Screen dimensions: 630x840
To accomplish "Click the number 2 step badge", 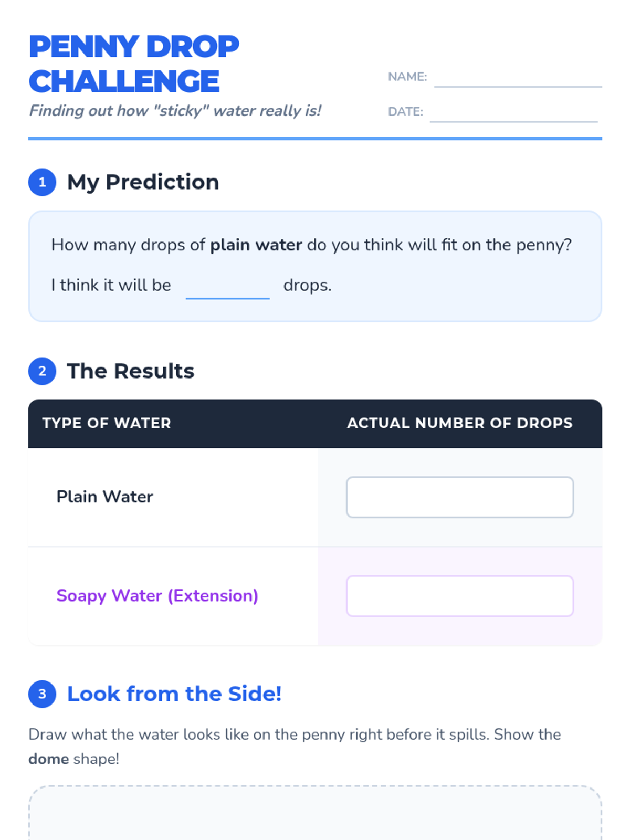I will (42, 371).
